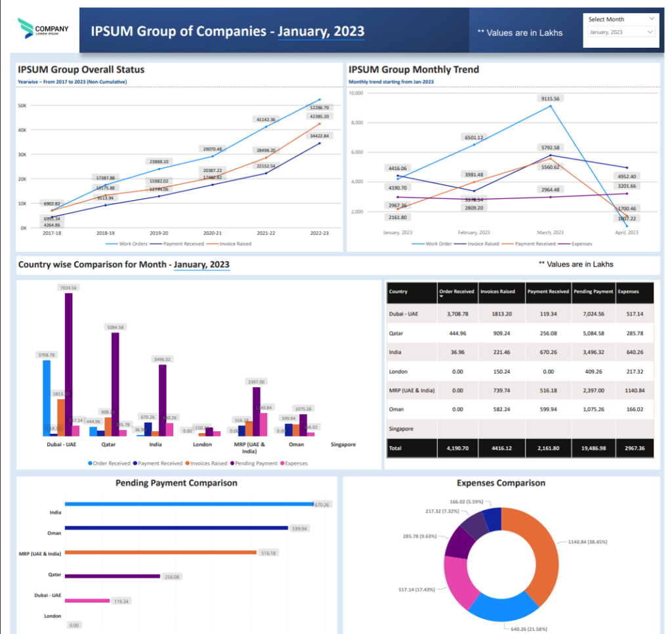The height and width of the screenshot is (634, 672).
Task: Click the March 2023 Work Order peak point
Action: (551, 106)
